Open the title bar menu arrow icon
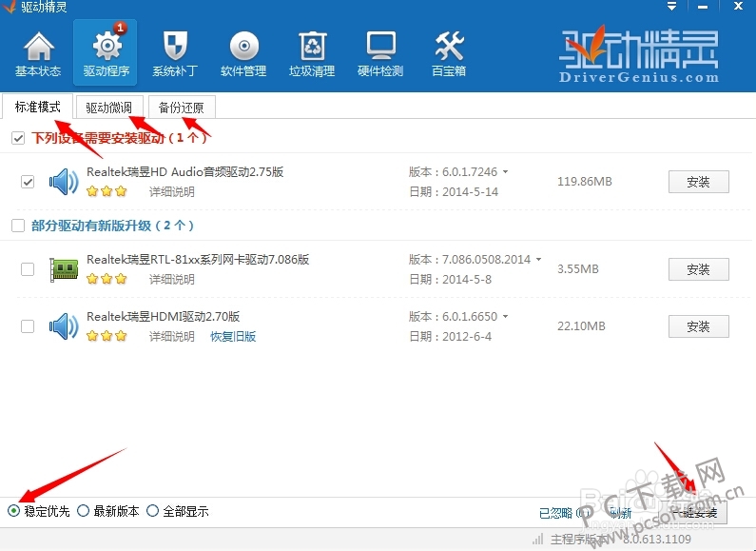 coord(671,7)
